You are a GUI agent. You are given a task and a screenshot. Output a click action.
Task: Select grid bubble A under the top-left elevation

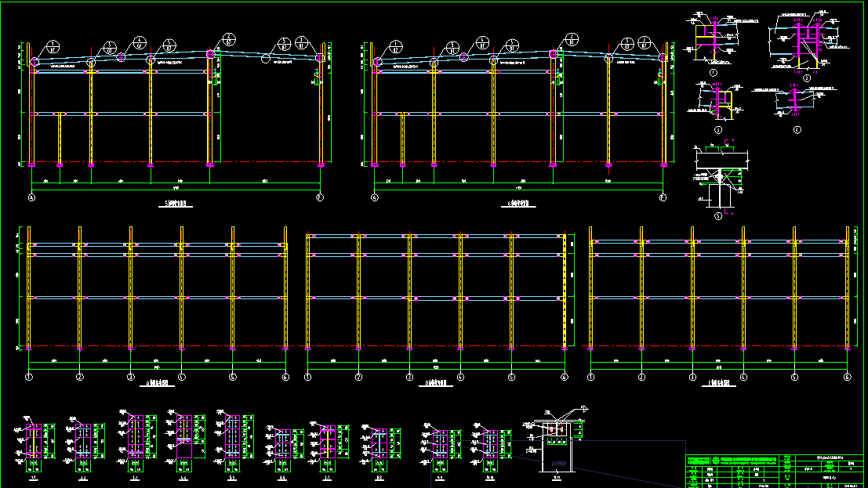(31, 197)
